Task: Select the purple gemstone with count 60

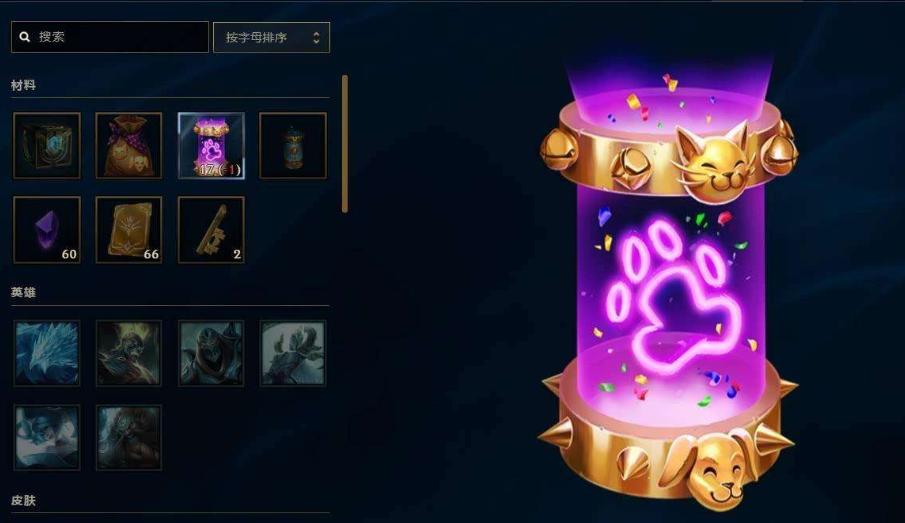Action: click(x=47, y=230)
